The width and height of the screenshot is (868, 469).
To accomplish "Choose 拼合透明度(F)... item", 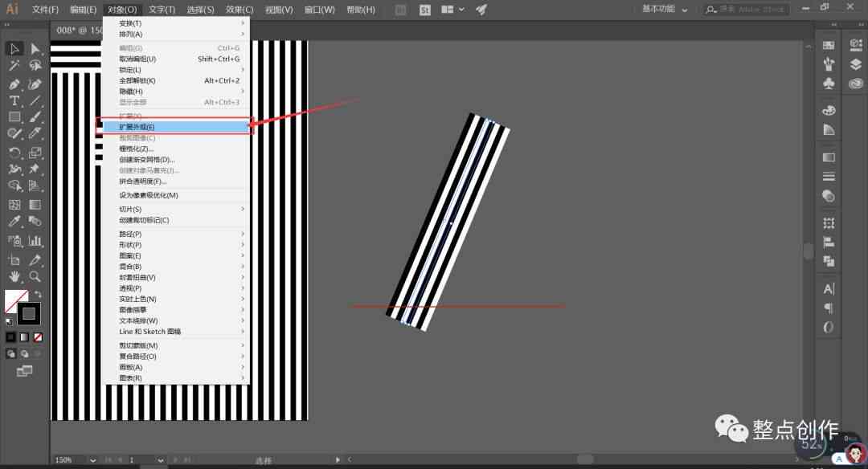I will coord(176,181).
